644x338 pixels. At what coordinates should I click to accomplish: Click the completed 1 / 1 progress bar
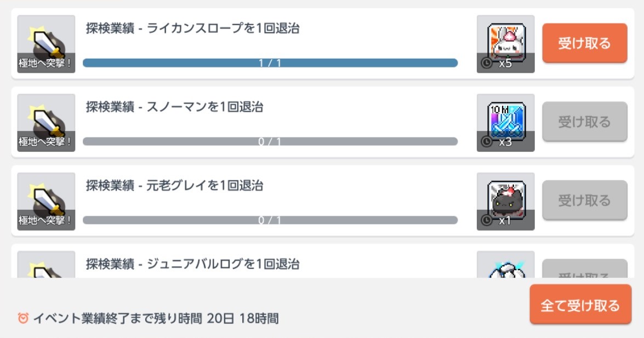270,63
